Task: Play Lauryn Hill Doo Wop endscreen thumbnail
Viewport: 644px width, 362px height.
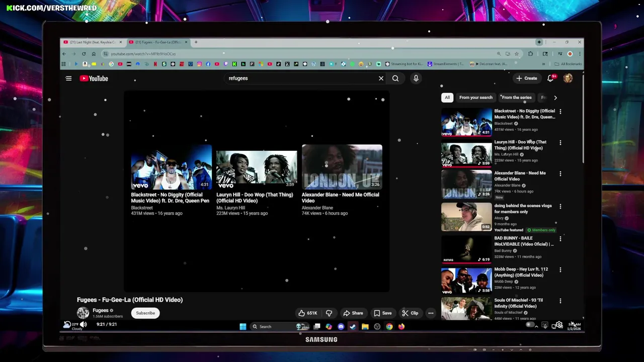Action: coord(257,167)
